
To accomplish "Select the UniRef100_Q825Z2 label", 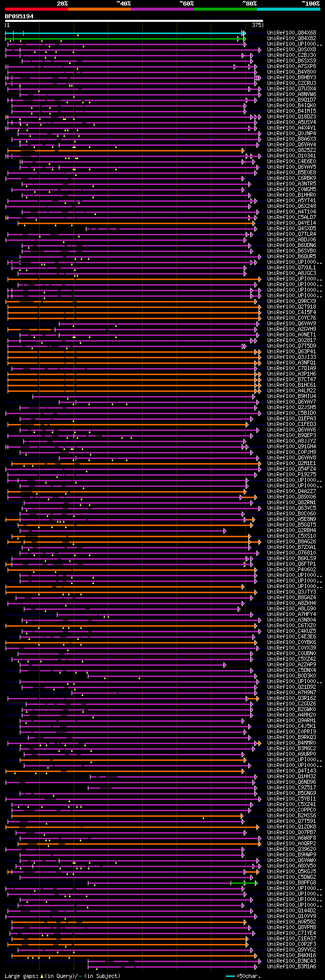I will [x=291, y=150].
